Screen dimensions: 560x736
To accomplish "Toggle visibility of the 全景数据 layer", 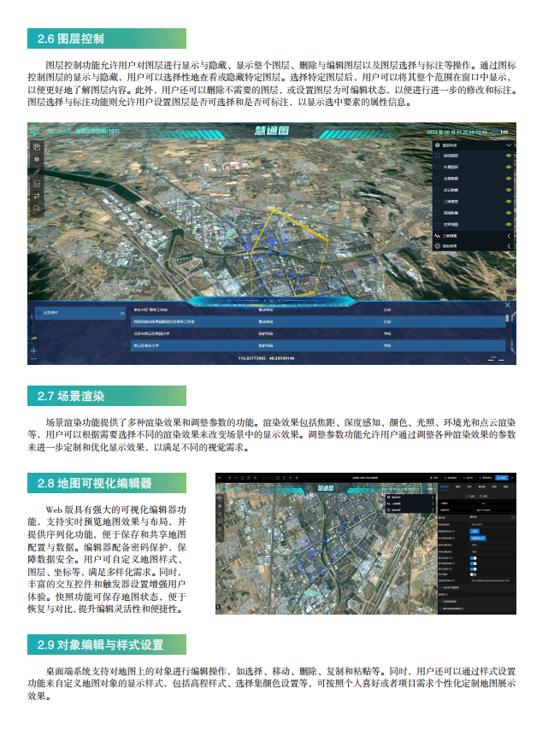I will (509, 179).
